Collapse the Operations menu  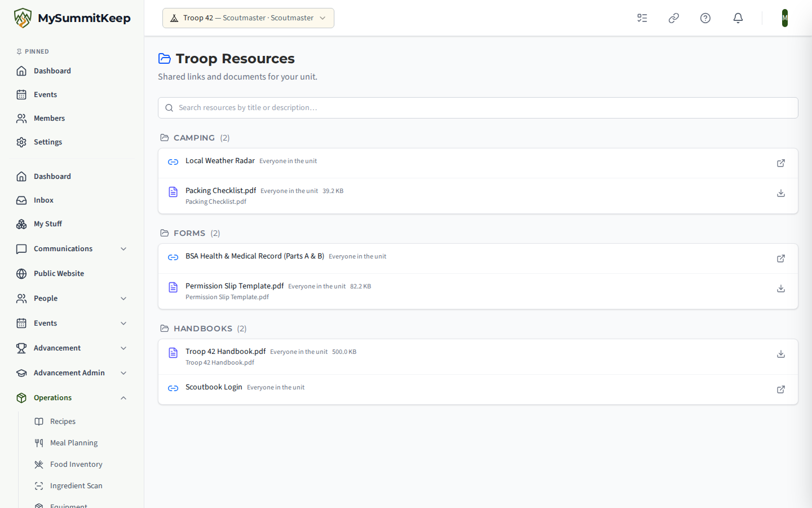72,398
